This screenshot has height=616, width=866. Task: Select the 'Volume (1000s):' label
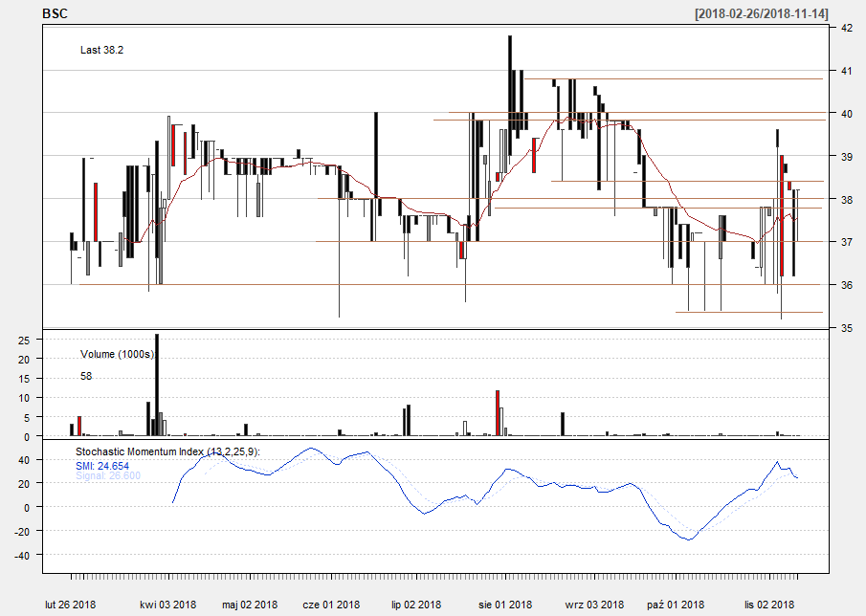(118, 354)
